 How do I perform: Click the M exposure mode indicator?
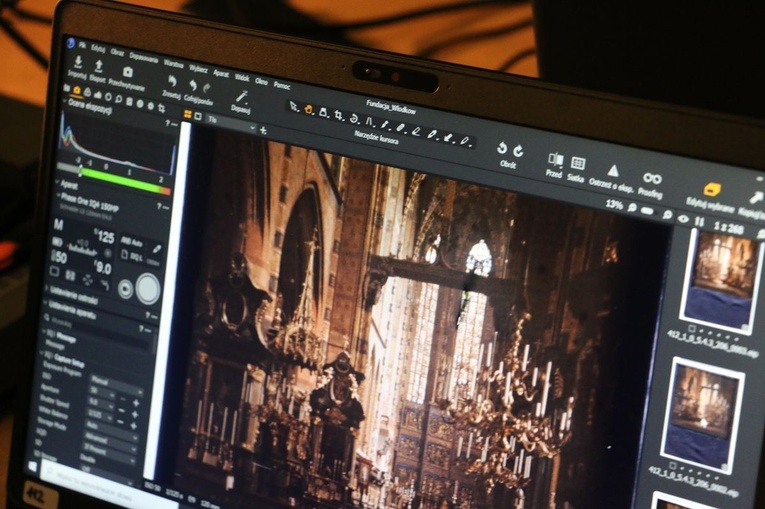(58, 225)
